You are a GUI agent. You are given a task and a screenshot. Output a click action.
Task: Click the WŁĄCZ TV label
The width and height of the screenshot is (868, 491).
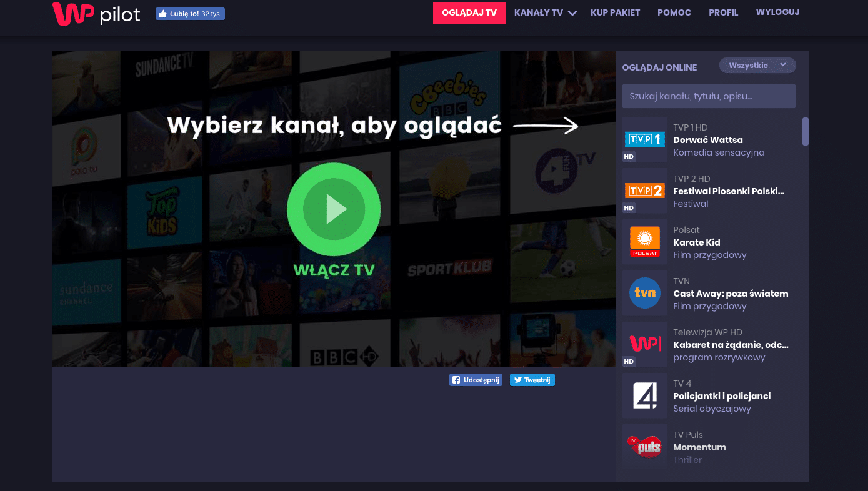click(x=334, y=270)
